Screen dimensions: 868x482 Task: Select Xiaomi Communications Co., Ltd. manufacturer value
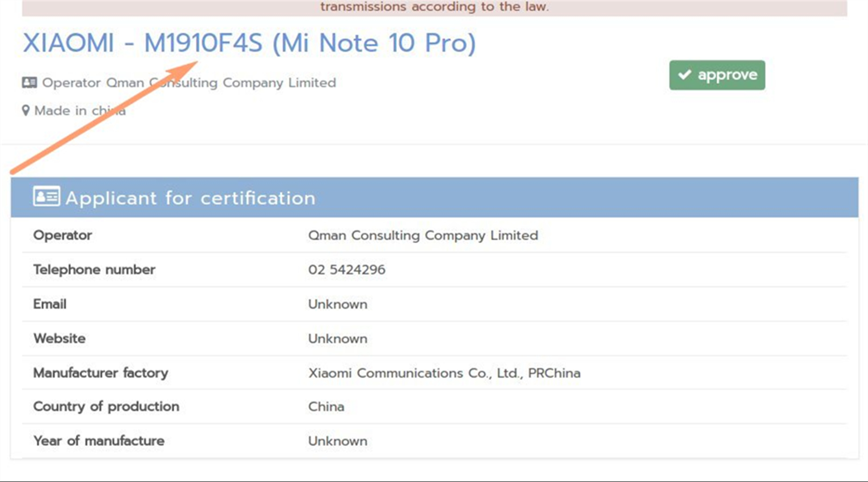[444, 373]
